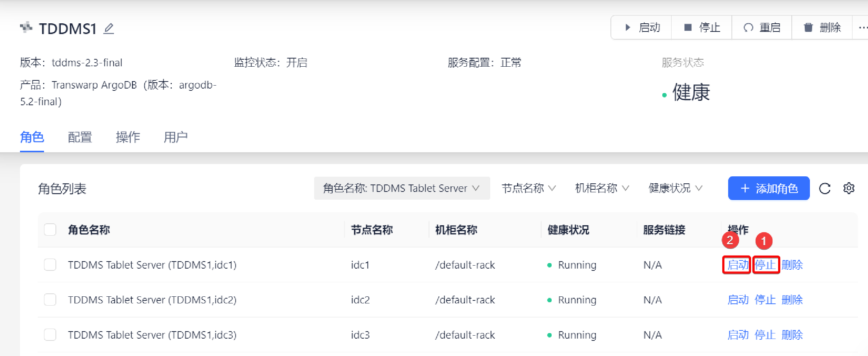Click 启动 link in the idc1 row
The height and width of the screenshot is (356, 868).
[738, 265]
